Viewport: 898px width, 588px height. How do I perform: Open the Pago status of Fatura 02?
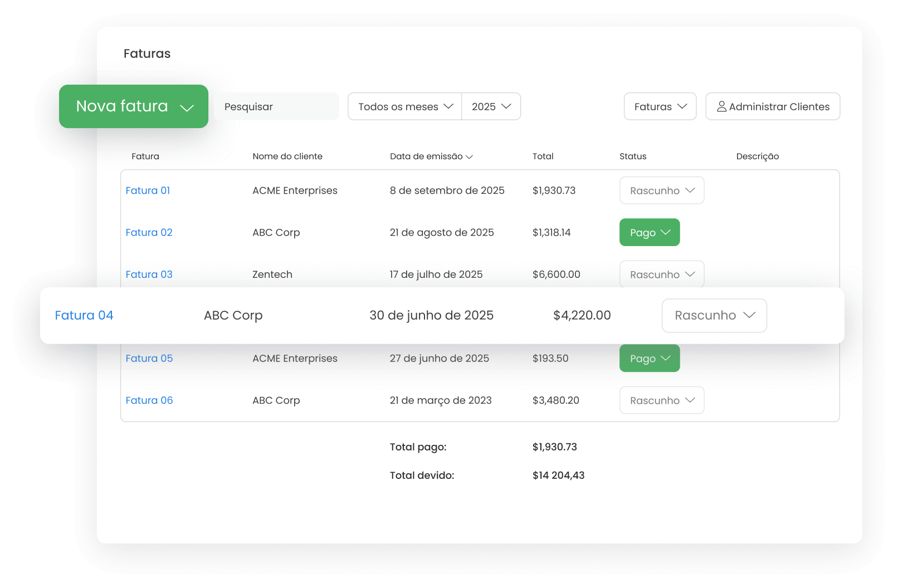[x=650, y=232]
